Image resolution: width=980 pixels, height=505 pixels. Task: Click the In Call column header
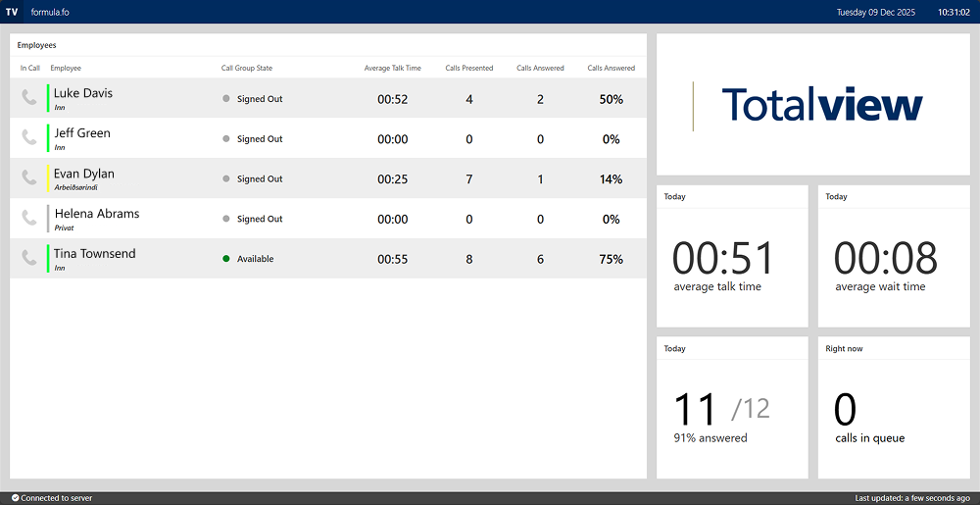[30, 68]
